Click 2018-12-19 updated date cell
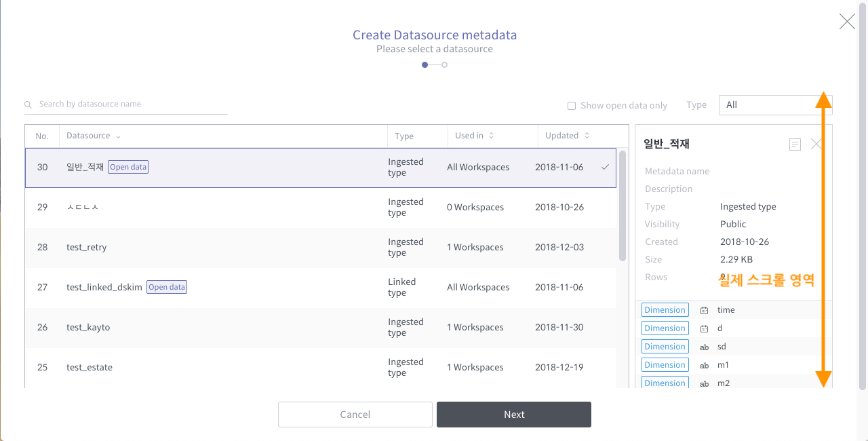This screenshot has height=441, width=868. pos(559,368)
